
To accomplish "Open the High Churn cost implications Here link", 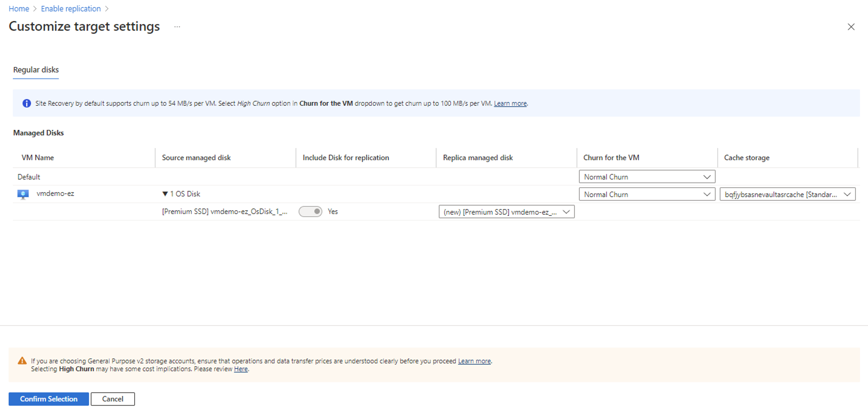I will (x=241, y=369).
